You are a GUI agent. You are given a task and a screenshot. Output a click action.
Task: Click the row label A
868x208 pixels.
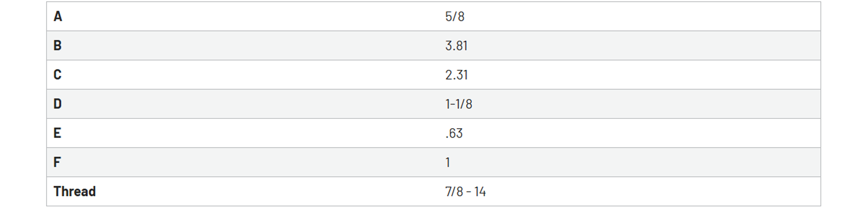click(58, 16)
